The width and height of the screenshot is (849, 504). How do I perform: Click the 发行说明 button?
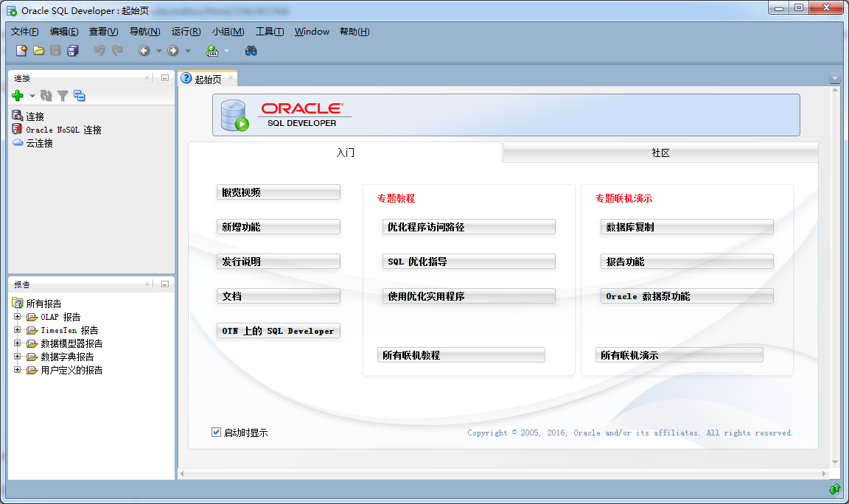tap(279, 262)
